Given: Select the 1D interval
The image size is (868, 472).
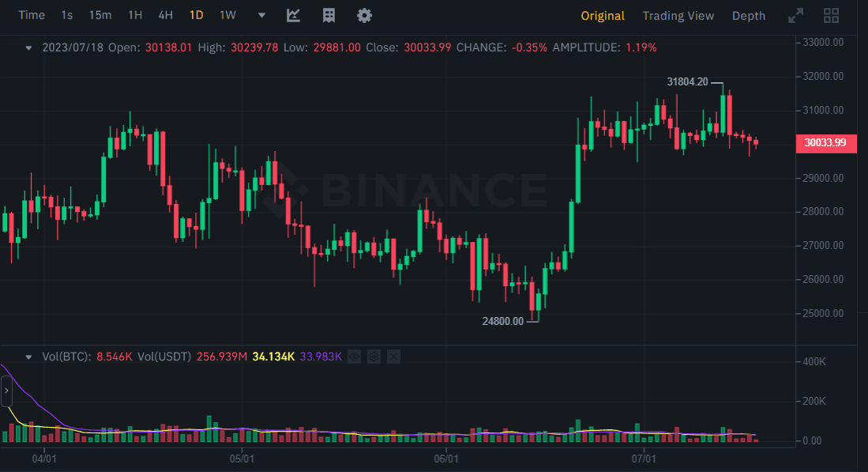Looking at the screenshot, I should pyautogui.click(x=196, y=16).
